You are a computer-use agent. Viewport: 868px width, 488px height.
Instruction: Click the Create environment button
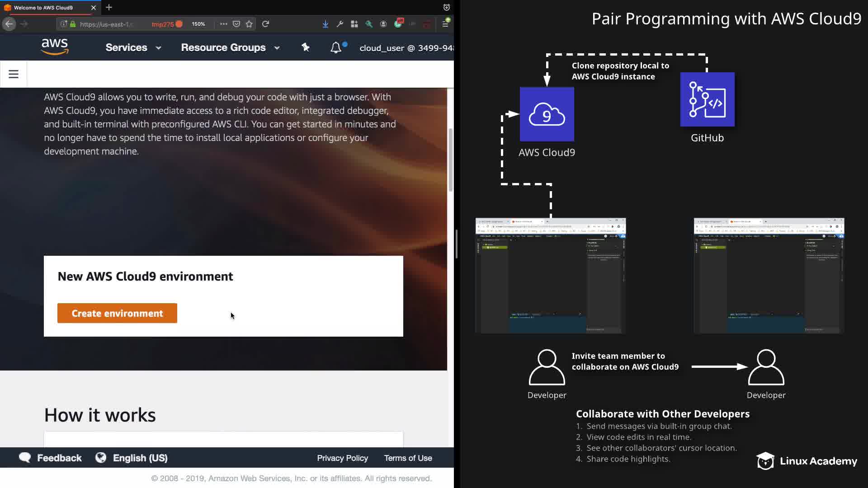point(117,313)
